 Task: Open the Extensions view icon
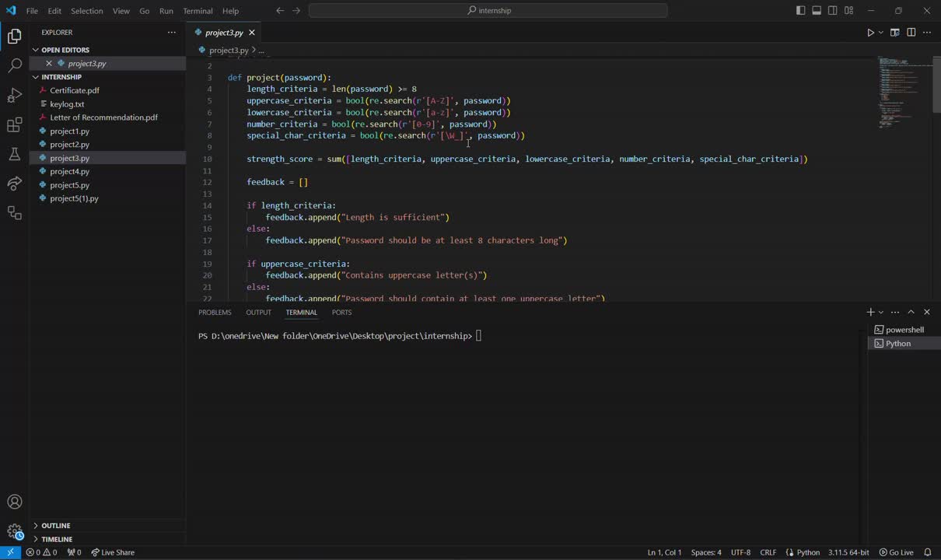tap(14, 125)
